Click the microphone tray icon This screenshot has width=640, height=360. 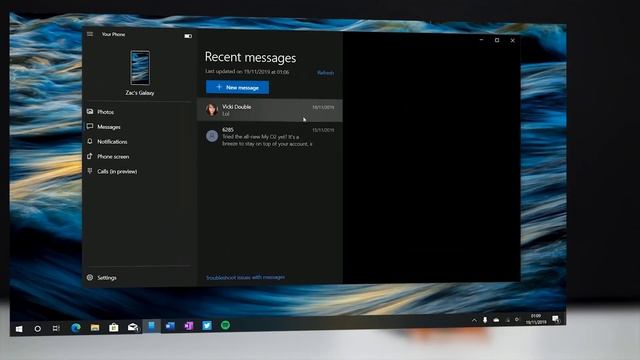[x=485, y=320]
